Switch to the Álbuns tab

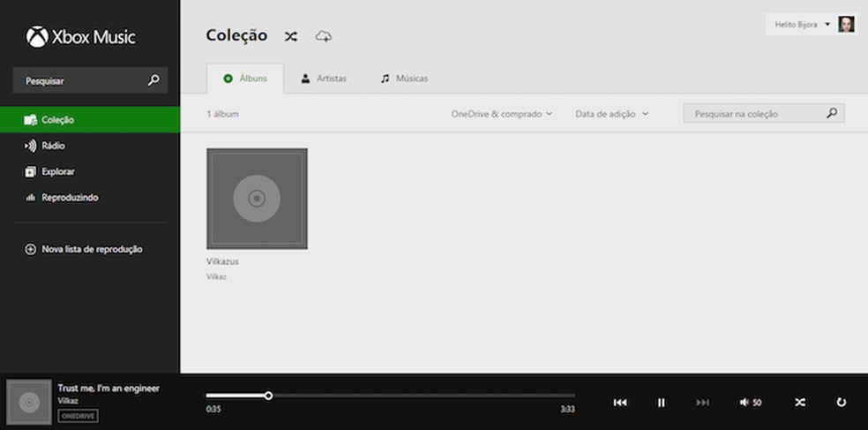[x=245, y=78]
